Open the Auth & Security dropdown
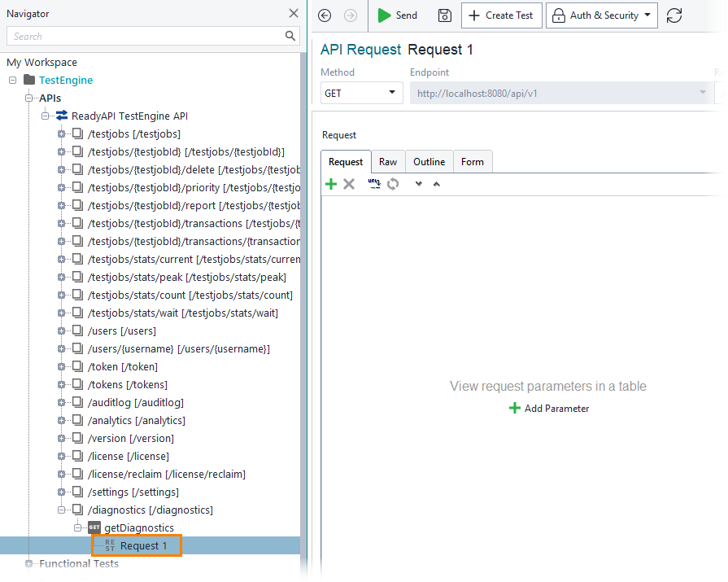 [601, 15]
